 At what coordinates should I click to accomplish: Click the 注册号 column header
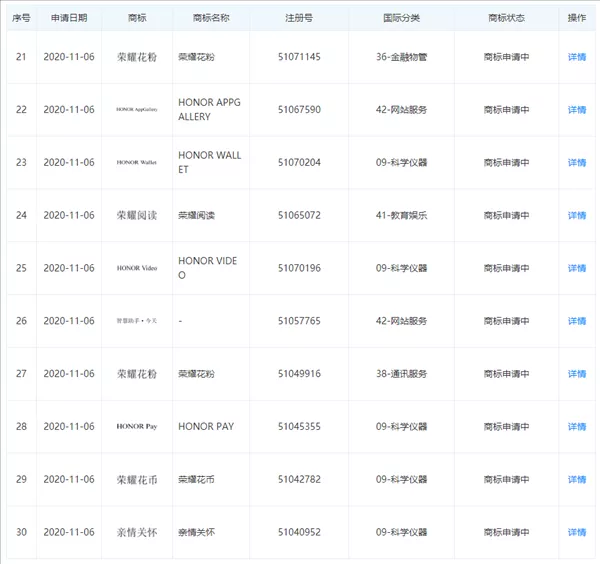pyautogui.click(x=299, y=18)
